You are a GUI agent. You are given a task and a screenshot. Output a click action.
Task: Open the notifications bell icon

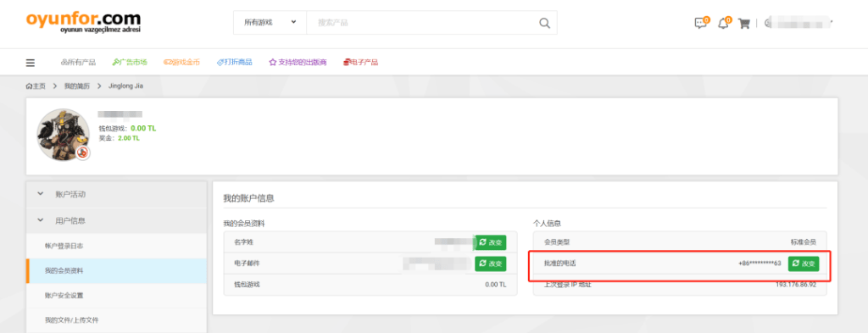[x=724, y=23]
